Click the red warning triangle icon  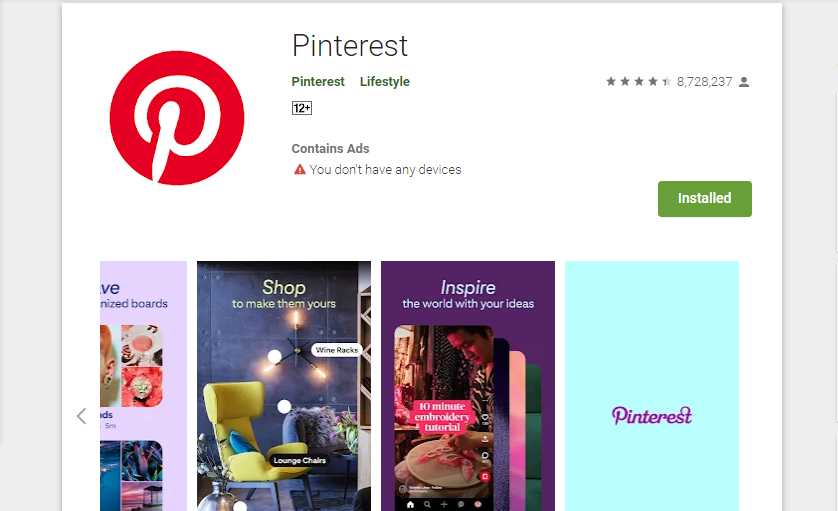[300, 169]
